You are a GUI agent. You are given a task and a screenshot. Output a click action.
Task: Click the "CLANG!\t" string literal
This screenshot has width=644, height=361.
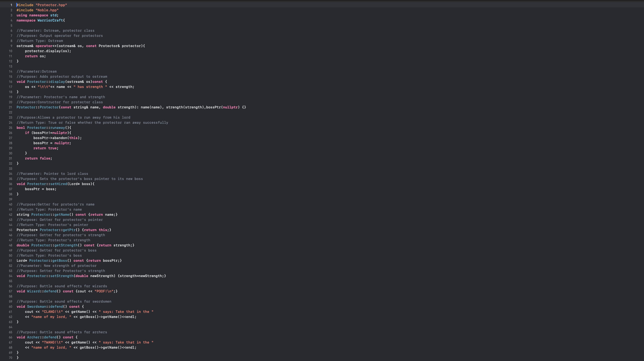click(52, 312)
